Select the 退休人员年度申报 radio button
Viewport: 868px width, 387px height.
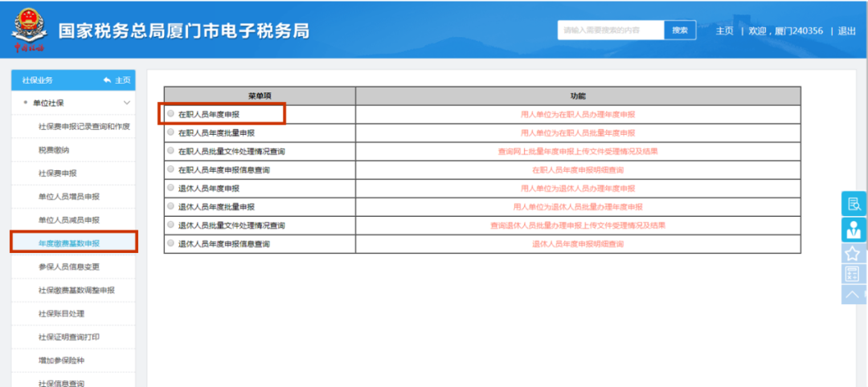tap(170, 188)
